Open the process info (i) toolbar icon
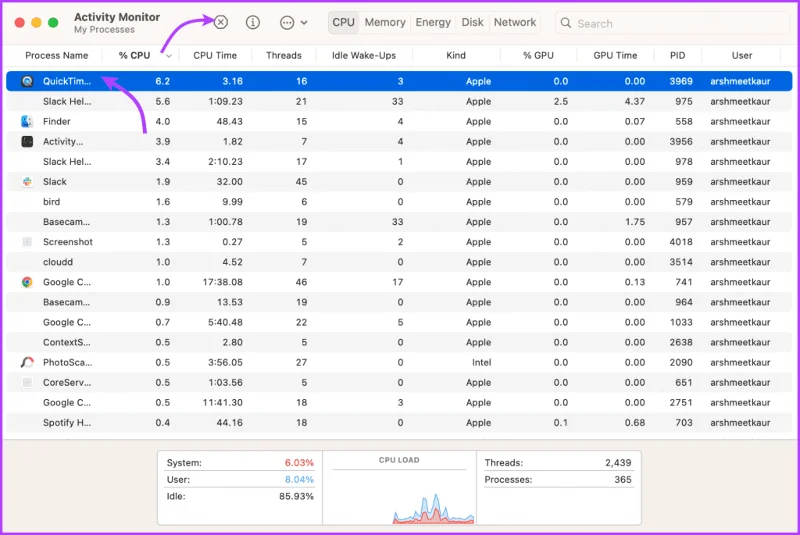 click(x=253, y=22)
